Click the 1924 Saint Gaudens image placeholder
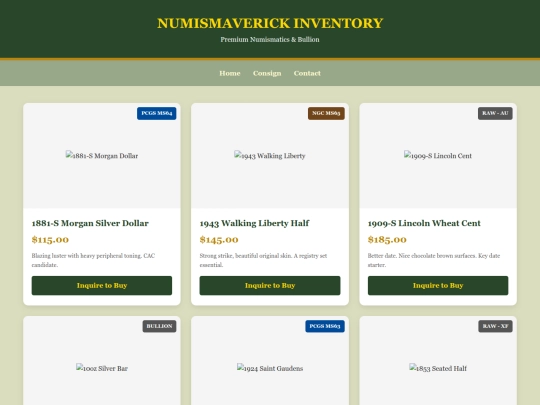Image resolution: width=540 pixels, height=405 pixels. (270, 368)
